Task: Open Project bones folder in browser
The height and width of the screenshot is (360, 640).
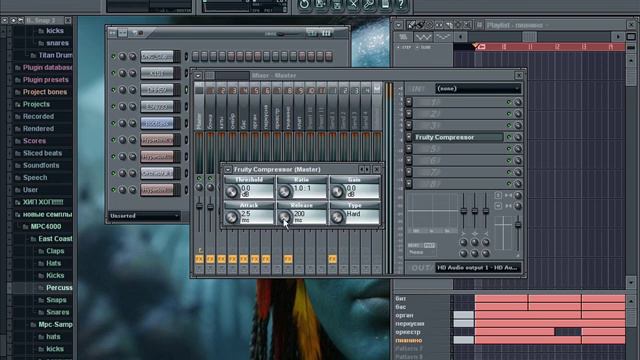Action: click(x=45, y=92)
